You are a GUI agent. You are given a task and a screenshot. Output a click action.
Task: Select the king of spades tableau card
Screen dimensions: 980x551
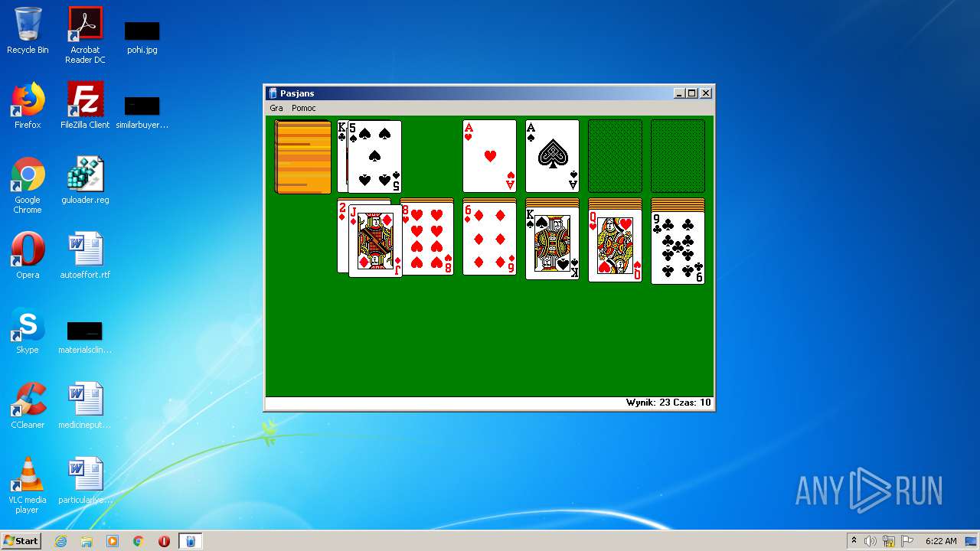(553, 245)
